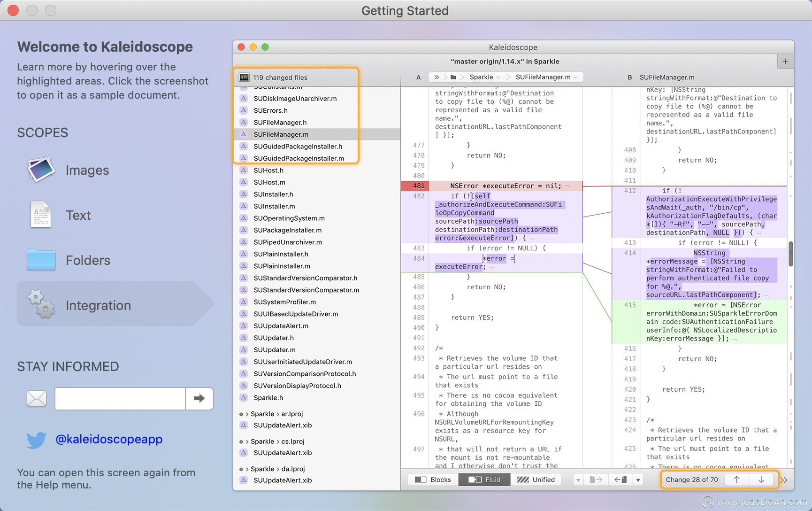Select SUVersionComparisonProtocol.h in file list

point(317,374)
